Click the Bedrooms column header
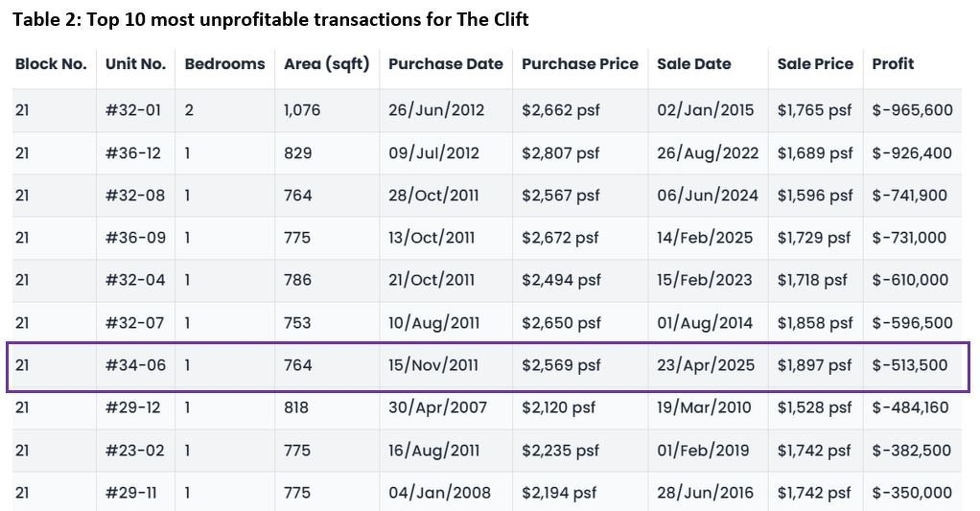The image size is (980, 511). (x=224, y=64)
